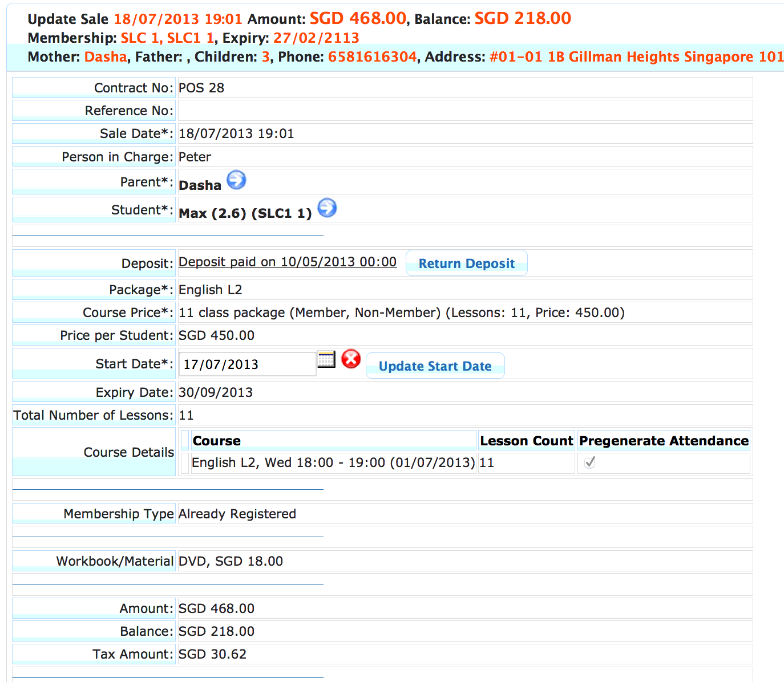
Task: Click the empty Reference No value cell
Action: [465, 111]
